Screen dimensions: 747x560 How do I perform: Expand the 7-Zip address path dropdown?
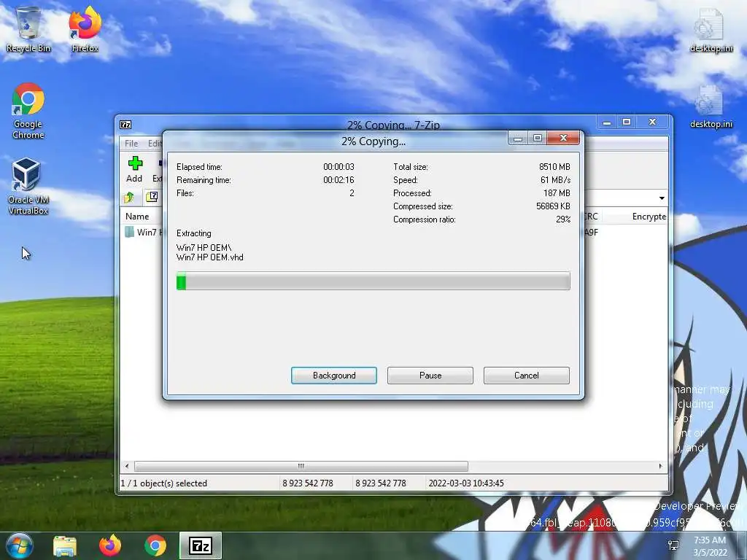662,198
